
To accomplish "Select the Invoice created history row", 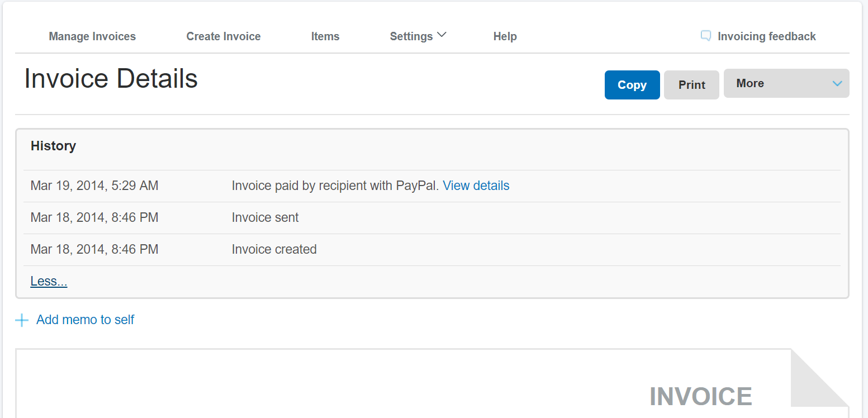I will coord(274,249).
